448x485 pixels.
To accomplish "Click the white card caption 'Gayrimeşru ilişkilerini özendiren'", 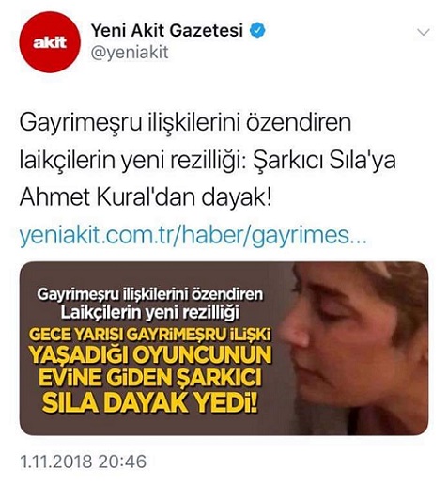I will [x=150, y=294].
